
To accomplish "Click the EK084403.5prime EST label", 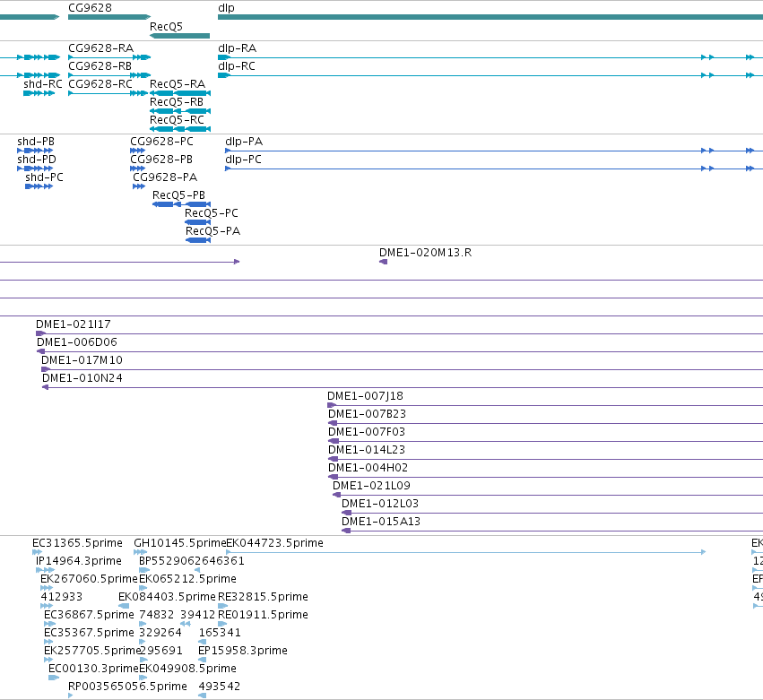I will pos(167,597).
